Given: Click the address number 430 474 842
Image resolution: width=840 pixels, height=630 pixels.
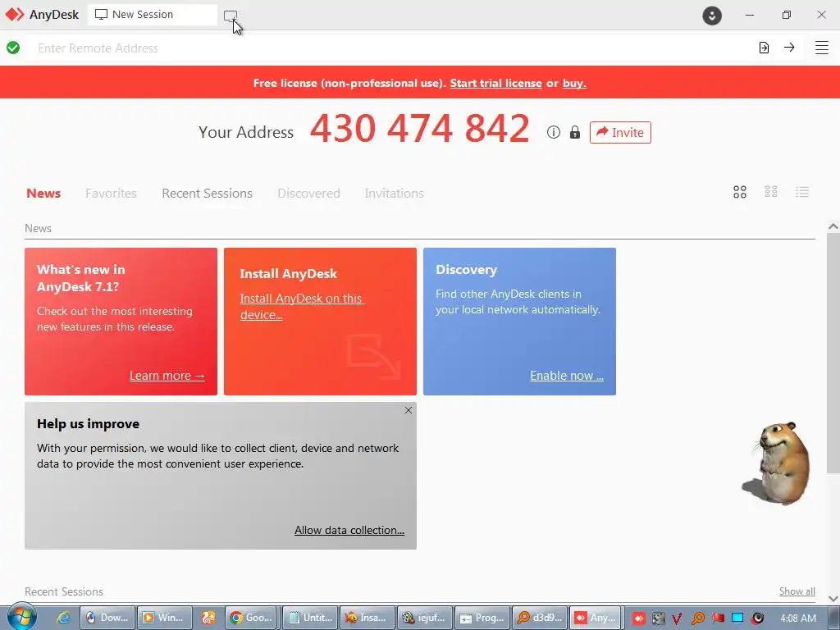Looking at the screenshot, I should (x=419, y=129).
